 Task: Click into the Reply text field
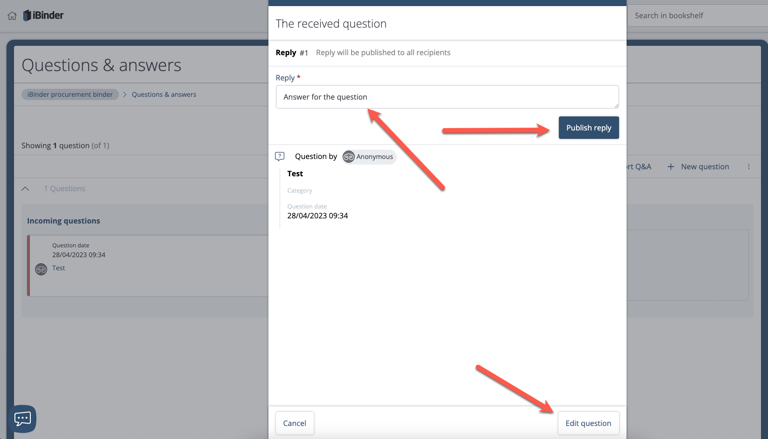pyautogui.click(x=446, y=97)
